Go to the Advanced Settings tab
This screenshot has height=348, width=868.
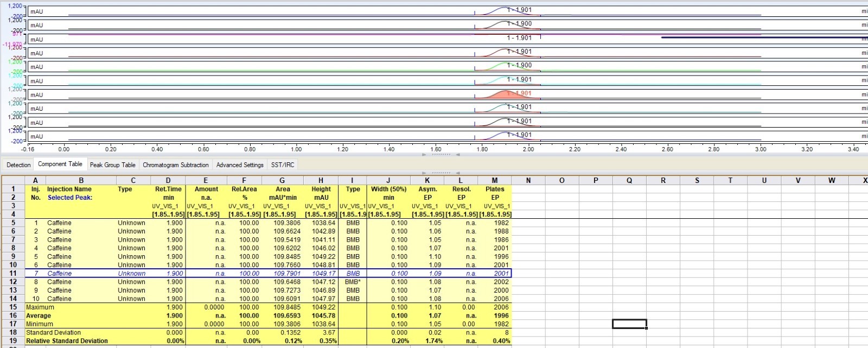(x=239, y=164)
